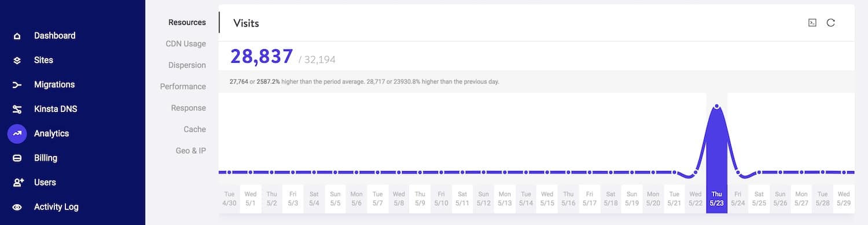
Task: Open the Cache analytics tab
Action: coord(195,129)
